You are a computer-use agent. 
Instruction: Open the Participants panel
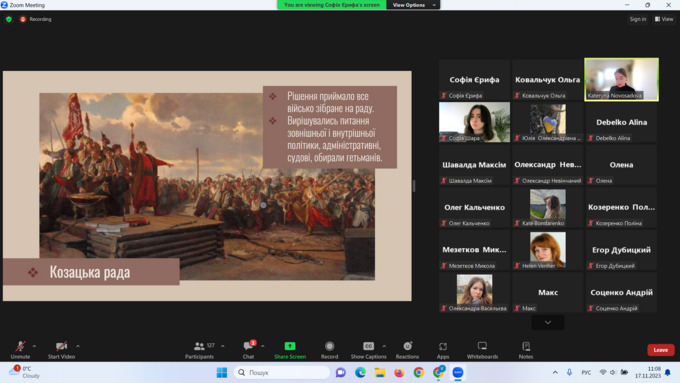click(199, 350)
